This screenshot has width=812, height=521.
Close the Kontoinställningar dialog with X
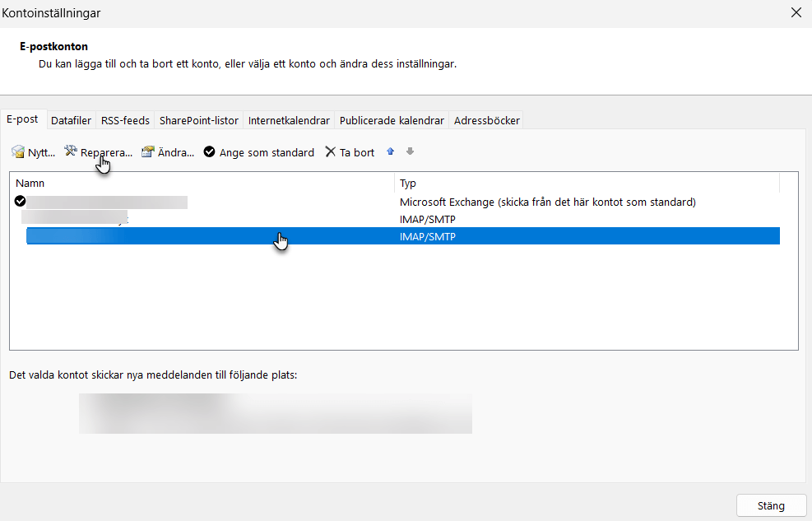pos(796,12)
